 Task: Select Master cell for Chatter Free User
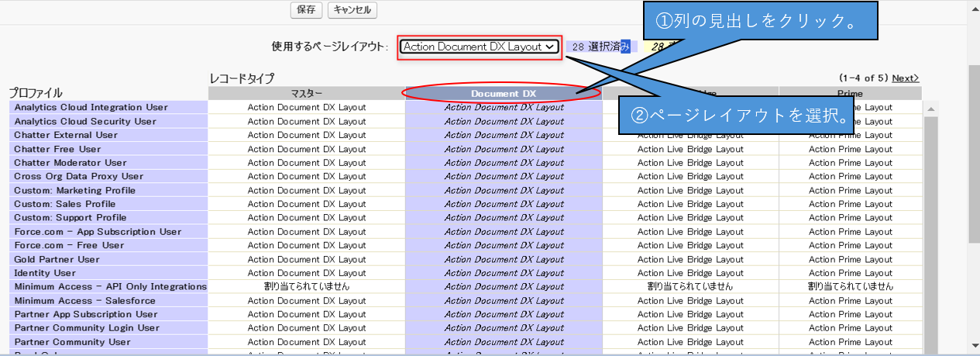[306, 149]
